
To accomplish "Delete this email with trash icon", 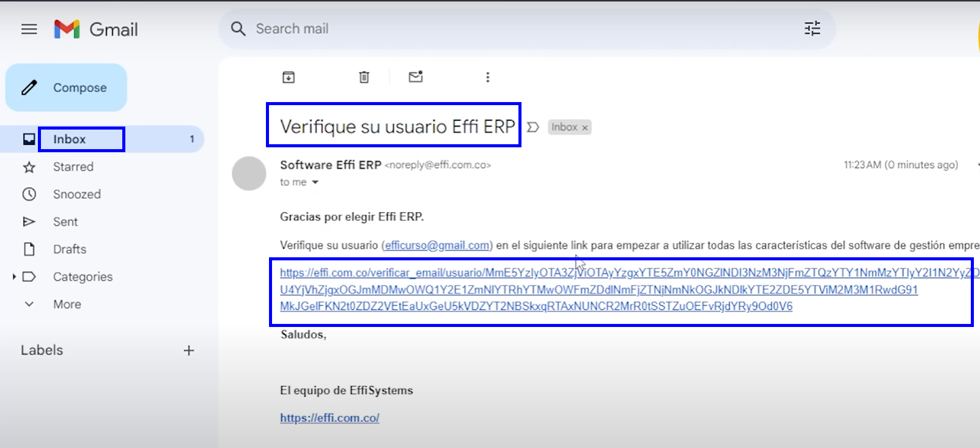I will coord(364,77).
